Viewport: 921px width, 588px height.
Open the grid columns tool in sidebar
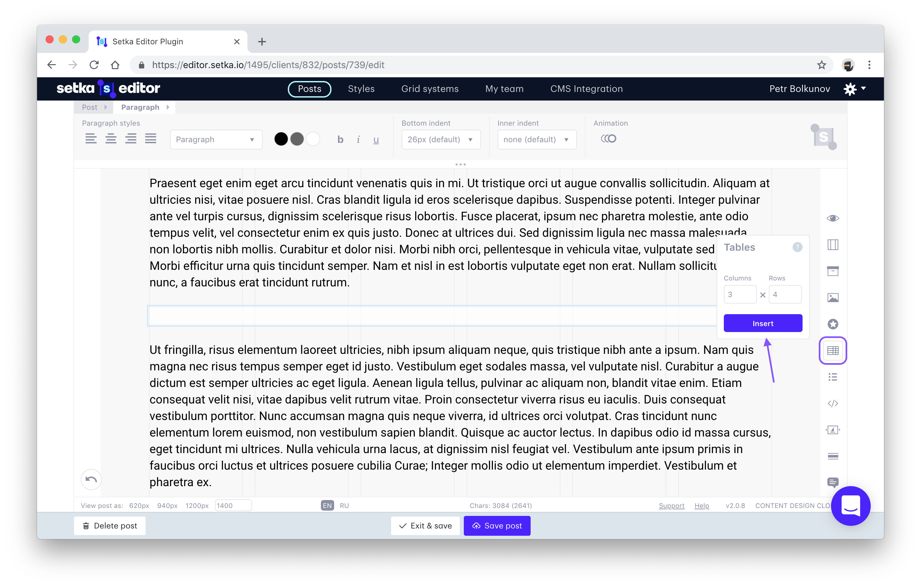tap(833, 245)
